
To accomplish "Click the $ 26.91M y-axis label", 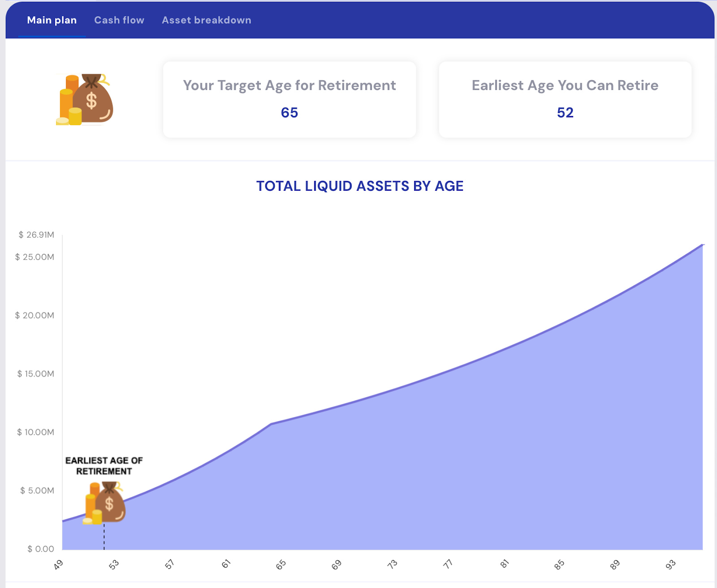I will pyautogui.click(x=36, y=235).
